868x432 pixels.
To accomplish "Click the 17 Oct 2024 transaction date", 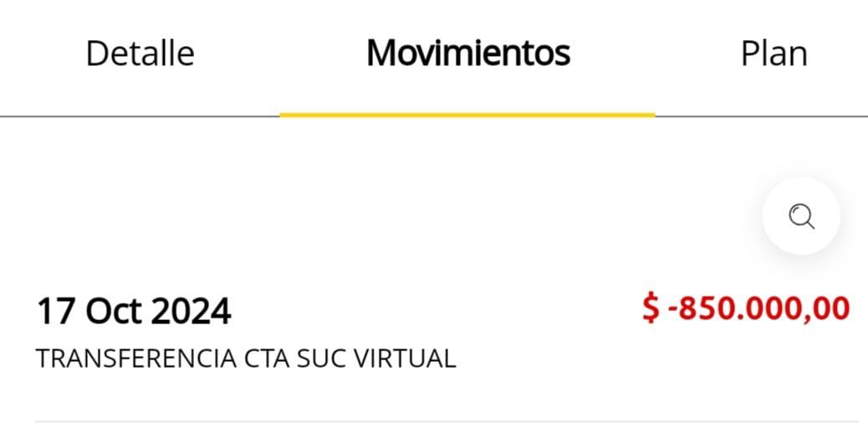I will coord(134,312).
